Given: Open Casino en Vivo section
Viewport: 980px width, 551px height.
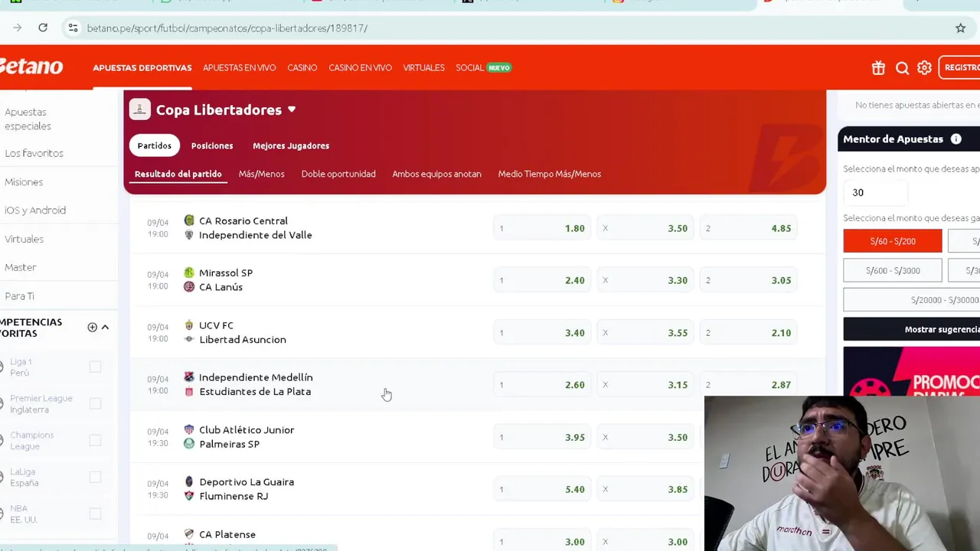Looking at the screenshot, I should click(360, 68).
